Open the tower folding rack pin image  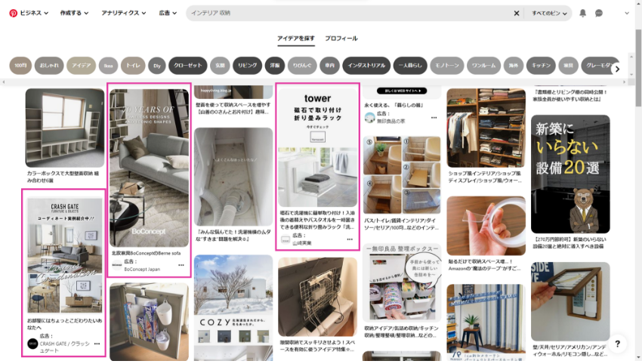pos(317,148)
